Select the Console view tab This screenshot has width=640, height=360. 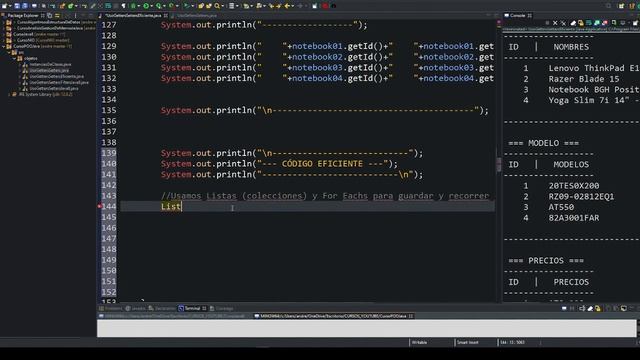click(518, 16)
